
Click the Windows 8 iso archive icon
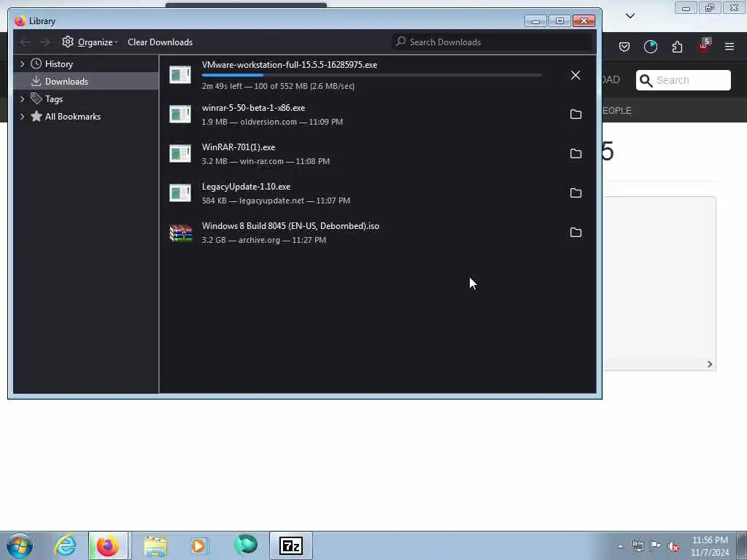pos(181,233)
